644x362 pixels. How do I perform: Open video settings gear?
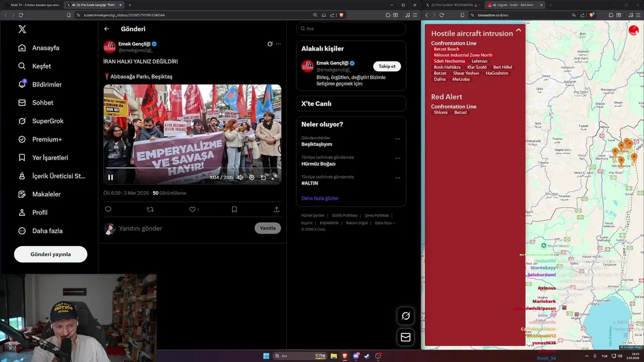(252, 177)
